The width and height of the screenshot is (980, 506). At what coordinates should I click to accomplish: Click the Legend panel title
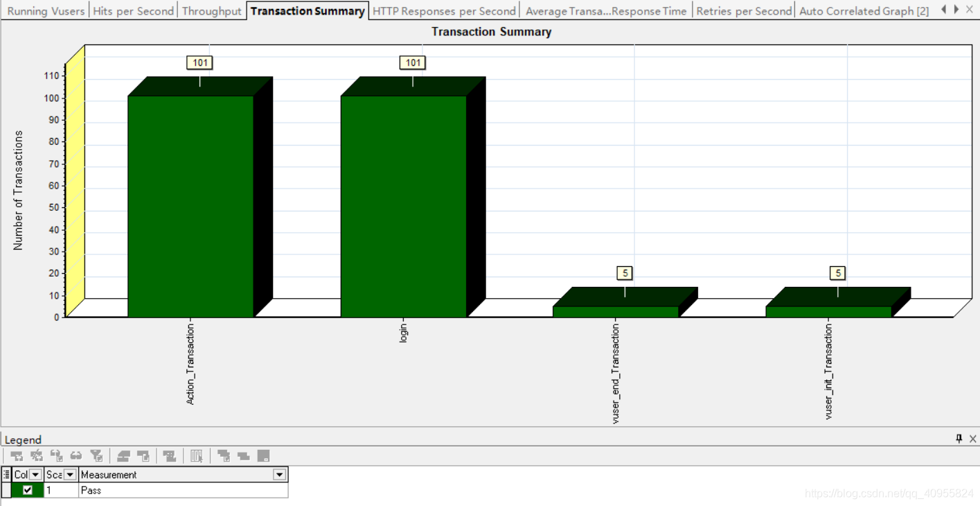(x=24, y=439)
